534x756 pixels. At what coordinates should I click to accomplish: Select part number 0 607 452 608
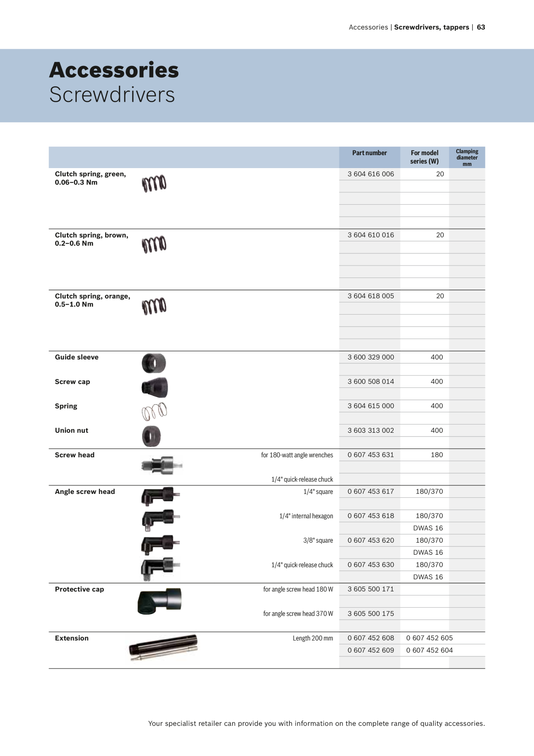click(x=371, y=638)
